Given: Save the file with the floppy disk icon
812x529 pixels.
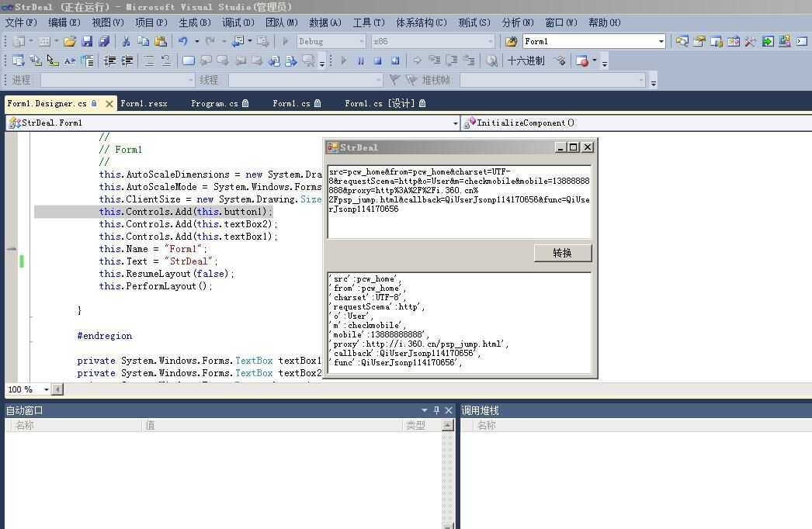Looking at the screenshot, I should pos(87,41).
